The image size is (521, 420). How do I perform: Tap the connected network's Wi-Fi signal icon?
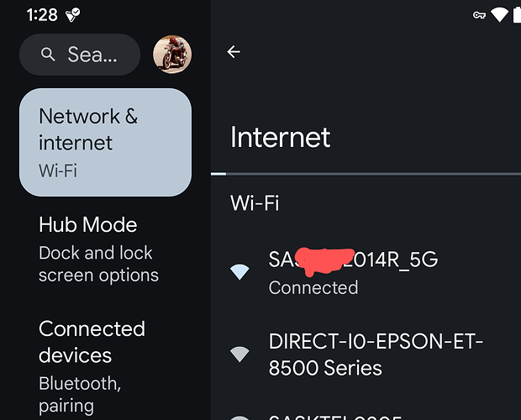click(239, 271)
